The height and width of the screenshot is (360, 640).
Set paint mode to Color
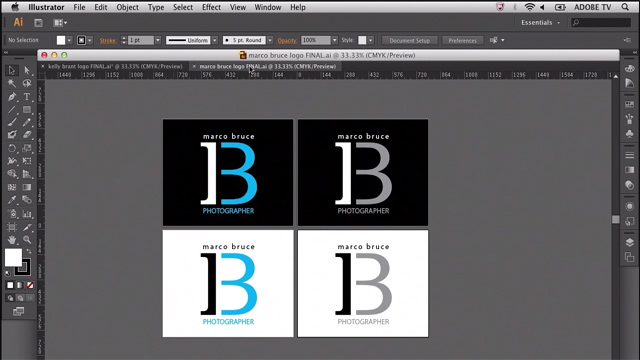[10, 285]
